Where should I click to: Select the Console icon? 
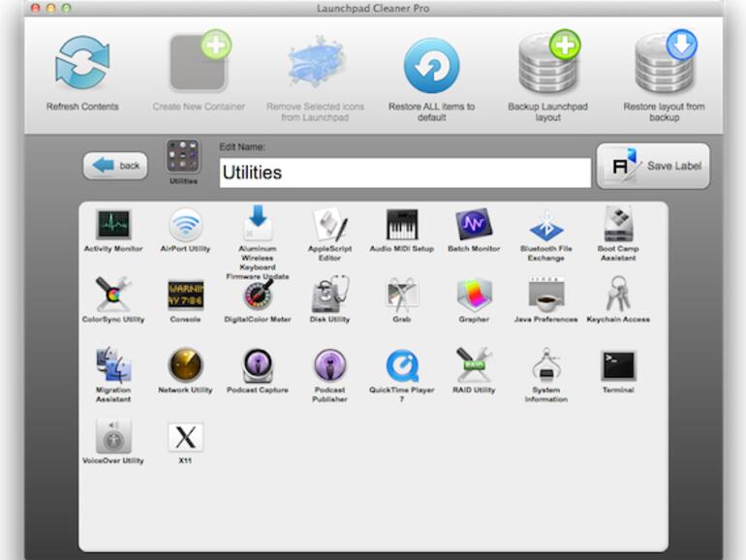(186, 295)
